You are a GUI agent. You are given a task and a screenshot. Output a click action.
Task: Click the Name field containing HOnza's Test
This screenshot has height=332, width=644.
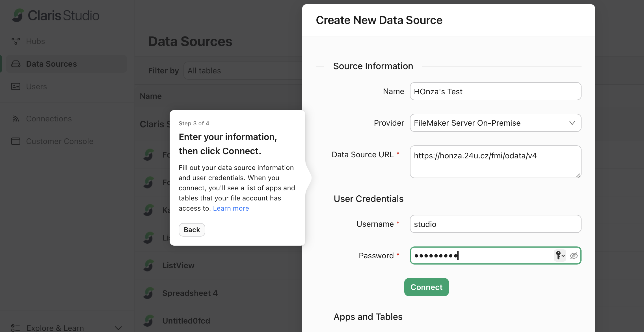[496, 91]
